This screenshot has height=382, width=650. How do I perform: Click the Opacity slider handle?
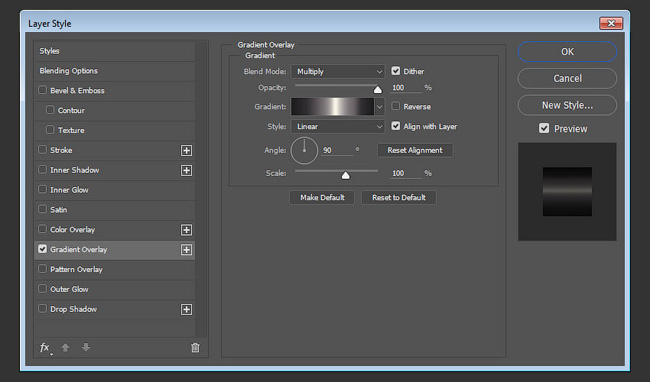(x=378, y=89)
